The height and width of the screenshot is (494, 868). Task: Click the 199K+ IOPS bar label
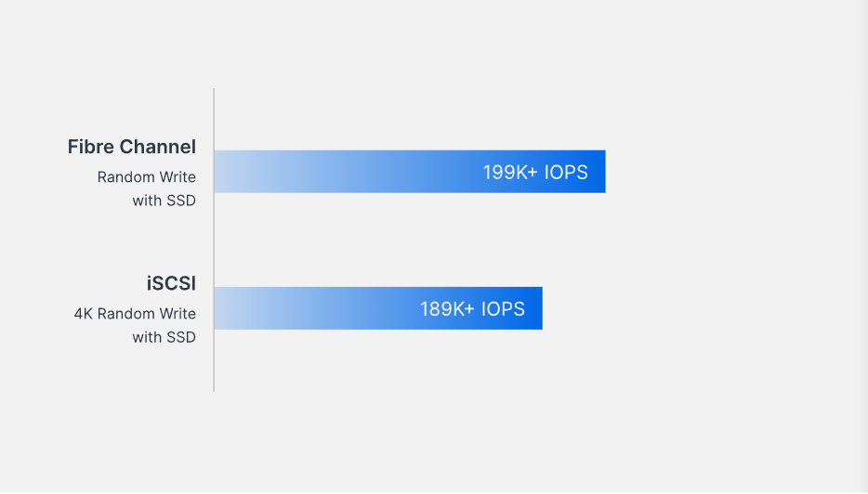(534, 173)
